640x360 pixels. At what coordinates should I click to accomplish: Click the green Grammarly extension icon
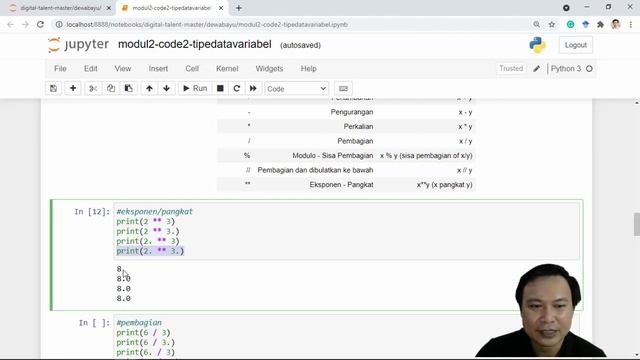point(570,24)
